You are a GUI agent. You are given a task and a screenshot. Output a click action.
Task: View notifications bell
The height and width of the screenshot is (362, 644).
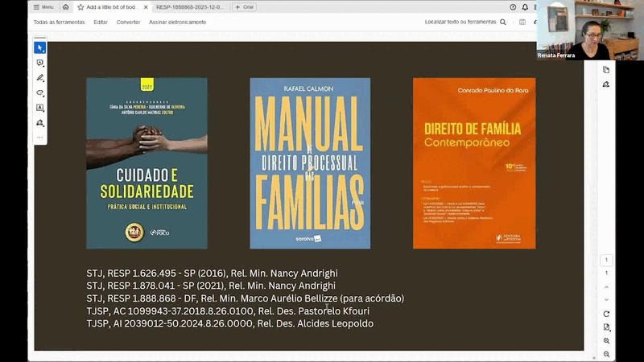(525, 7)
